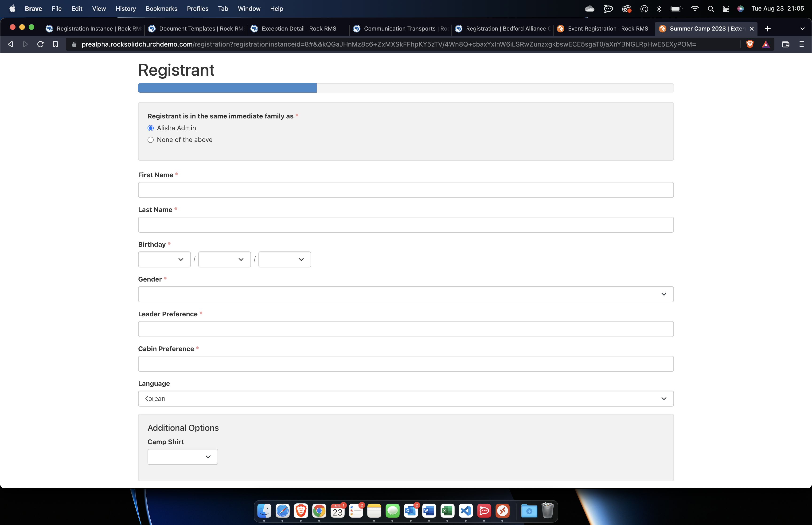This screenshot has height=525, width=812.
Task: Open a new tab with the plus button
Action: click(x=767, y=29)
